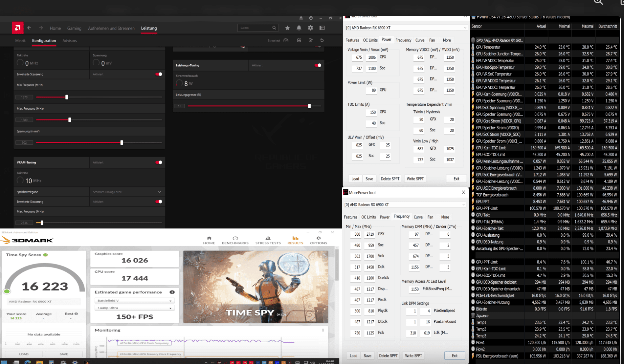
Task: Select Curve tab in upper MorePowerTool
Action: (x=420, y=40)
